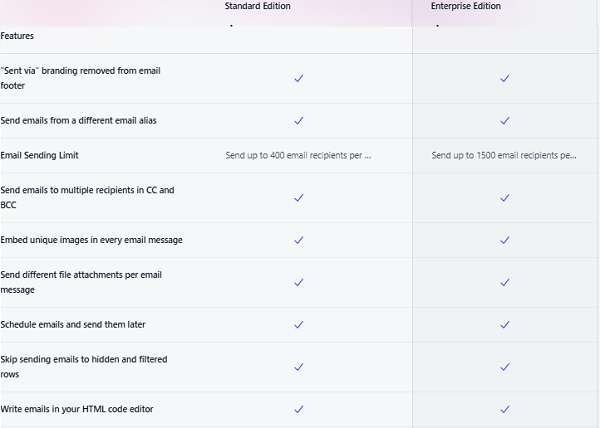600x428 pixels.
Task: Click Enterprise checkmark for schedule emails later
Action: [505, 325]
